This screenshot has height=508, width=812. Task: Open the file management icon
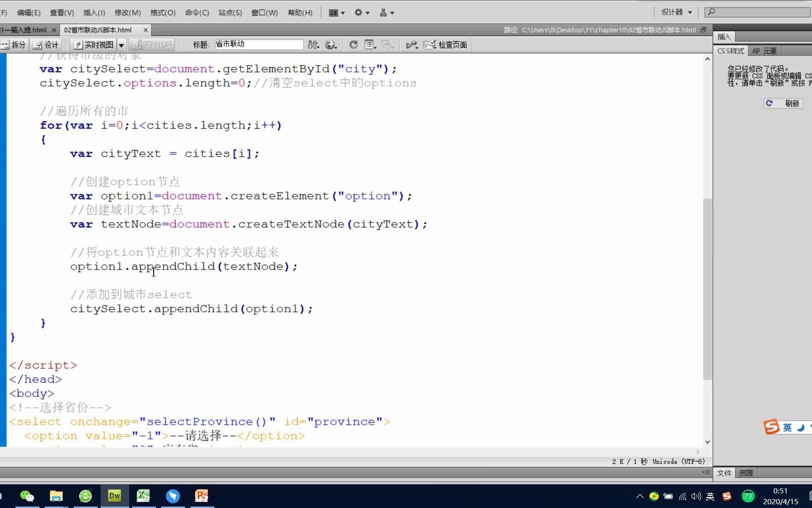[313, 45]
